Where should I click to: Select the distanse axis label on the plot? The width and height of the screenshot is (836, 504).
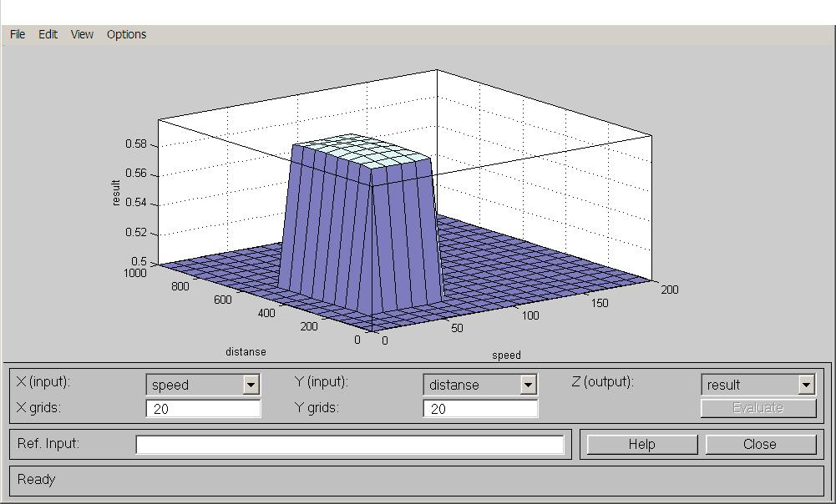pos(246,352)
